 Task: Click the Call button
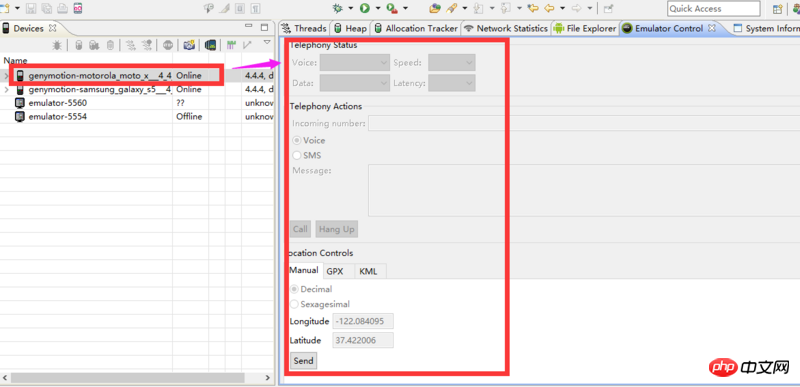301,229
